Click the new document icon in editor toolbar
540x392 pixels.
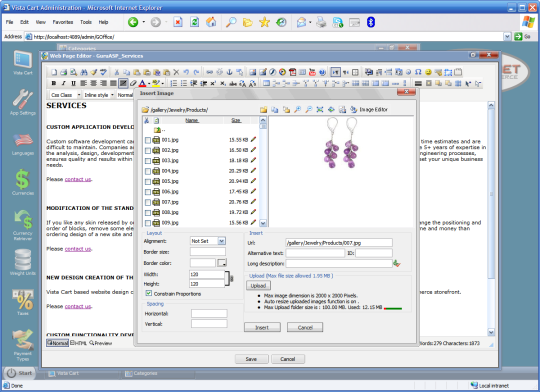click(54, 72)
